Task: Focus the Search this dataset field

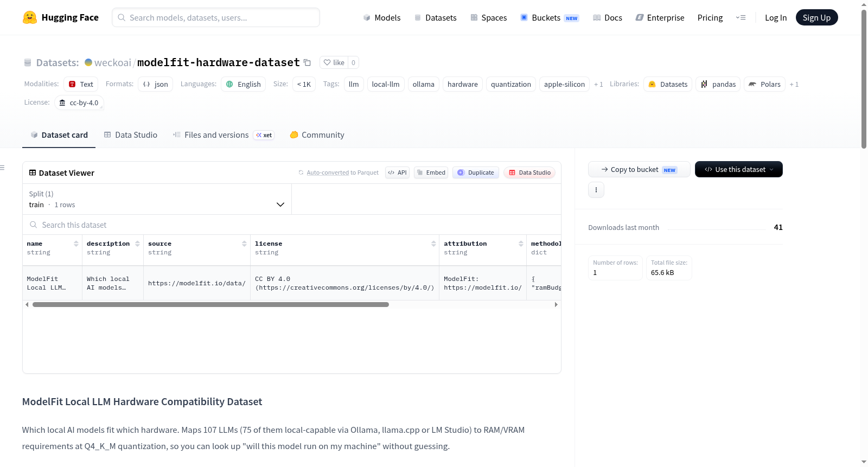Action: (292, 225)
